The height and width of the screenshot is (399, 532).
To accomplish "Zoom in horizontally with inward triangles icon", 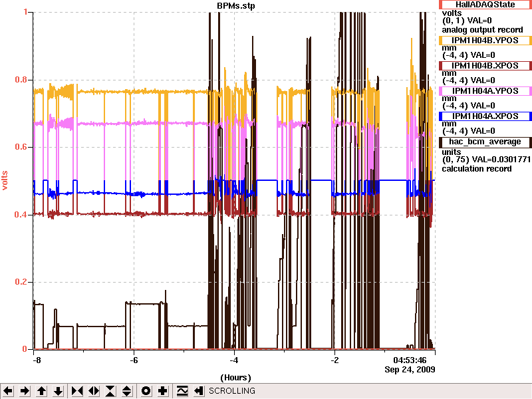I will pyautogui.click(x=77, y=391).
